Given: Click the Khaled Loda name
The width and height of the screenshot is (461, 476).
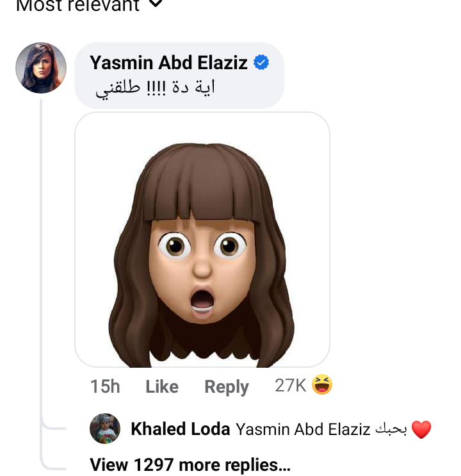Looking at the screenshot, I should (181, 429).
